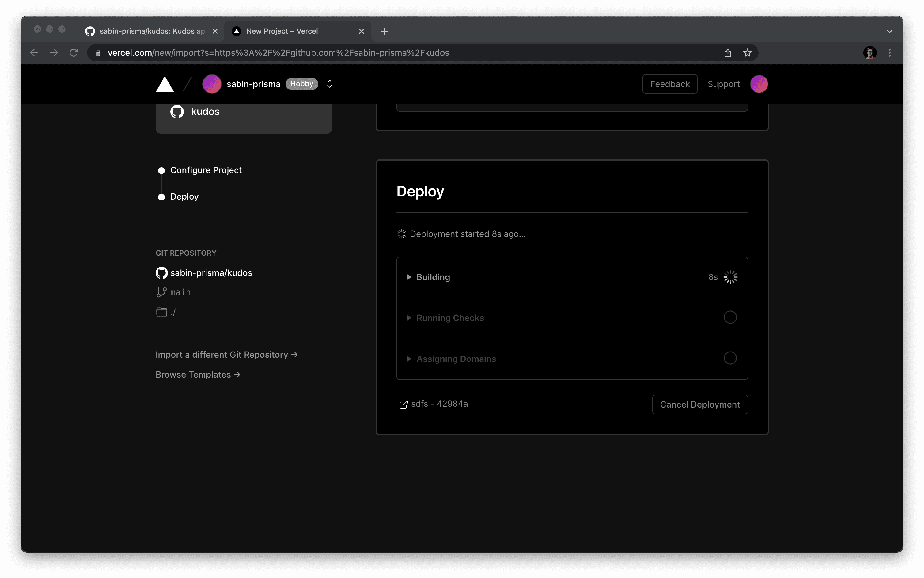Open the external link icon near sdfs commit
This screenshot has width=924, height=578.
(x=403, y=405)
